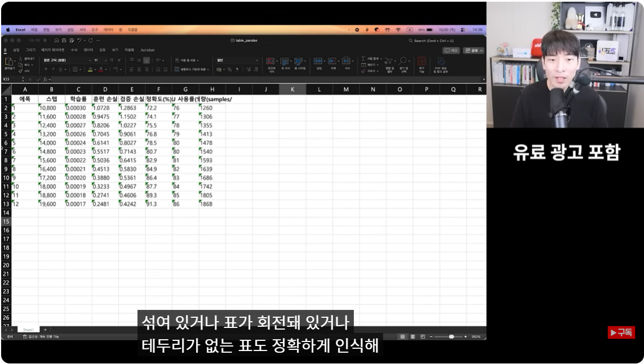Select the Sheet1 tab
644x364 pixels.
click(28, 330)
